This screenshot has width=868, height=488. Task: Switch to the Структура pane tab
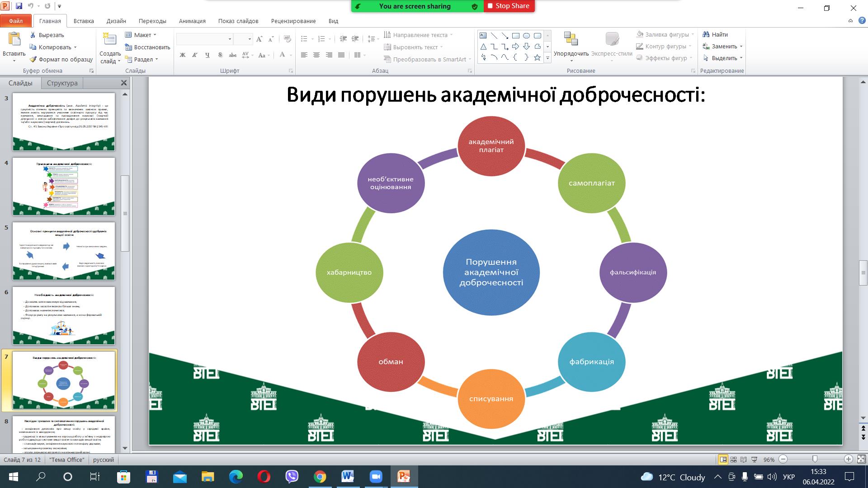pyautogui.click(x=62, y=83)
